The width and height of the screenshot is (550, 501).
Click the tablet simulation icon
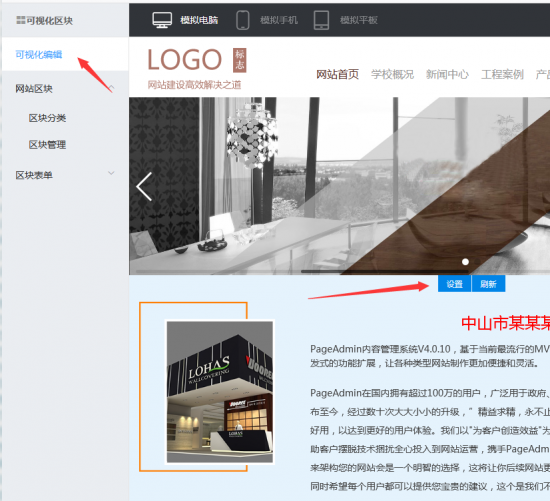tap(321, 20)
